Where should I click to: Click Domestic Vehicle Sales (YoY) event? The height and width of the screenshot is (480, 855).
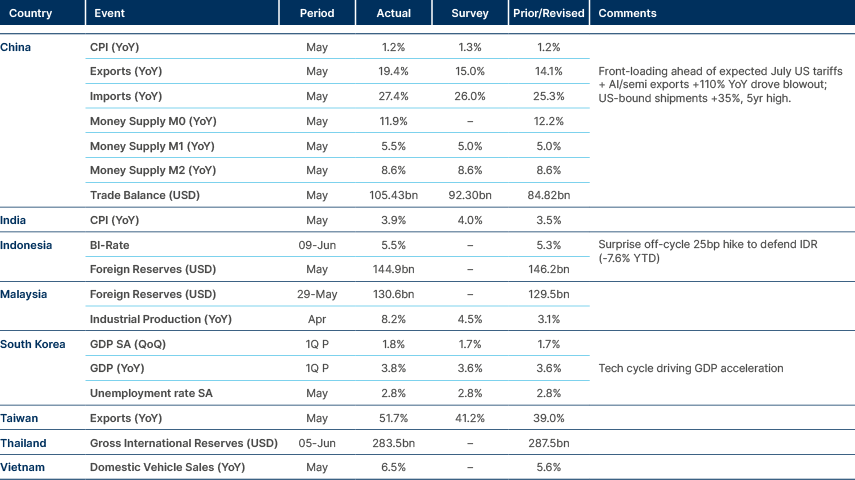click(167, 467)
